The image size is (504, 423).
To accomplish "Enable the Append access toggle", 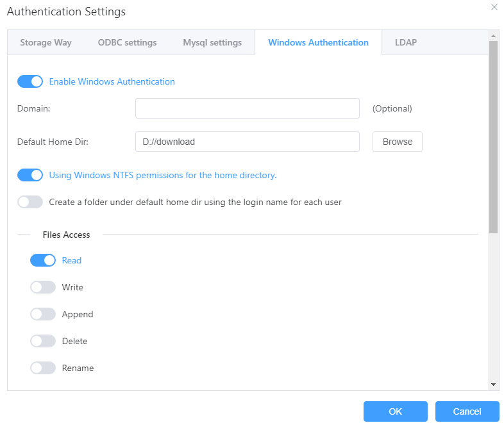I will coord(43,314).
